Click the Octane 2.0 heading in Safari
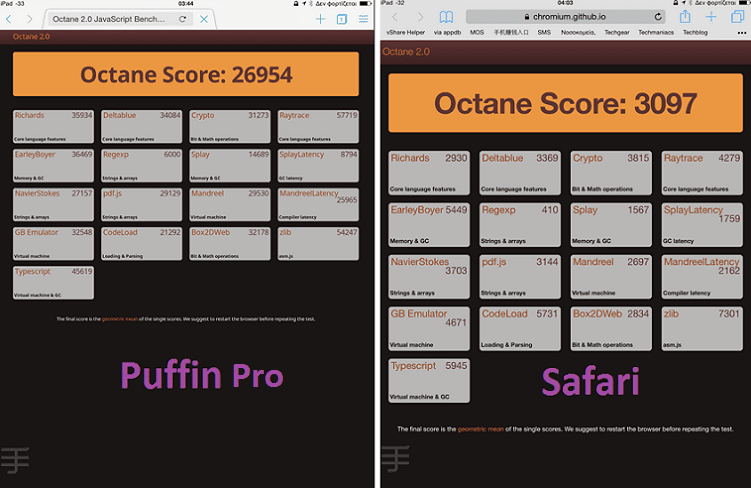This screenshot has width=751, height=488. point(406,52)
